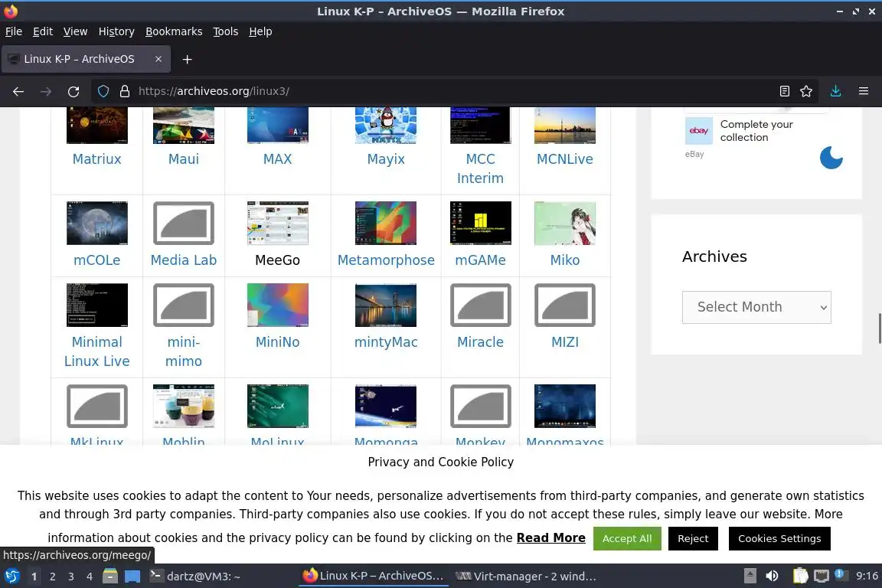Click the show desktop taskbar icon
882x588 pixels.
[132, 577]
